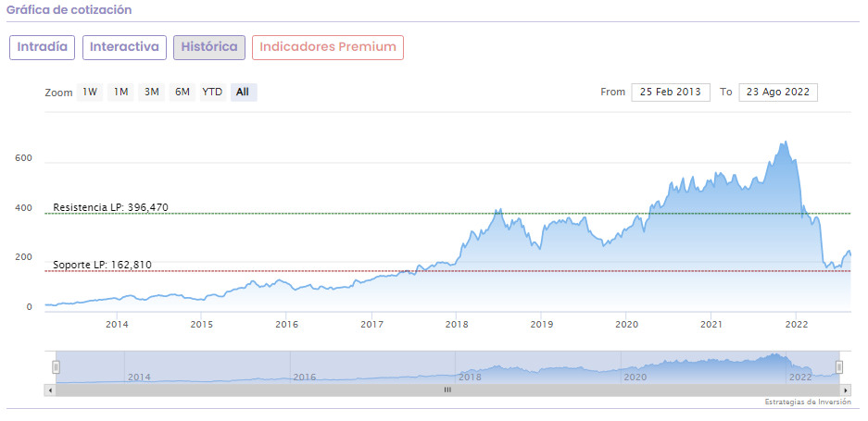Image resolution: width=868 pixels, height=421 pixels.
Task: Open Estrategias de Inversión credits link
Action: click(x=807, y=402)
